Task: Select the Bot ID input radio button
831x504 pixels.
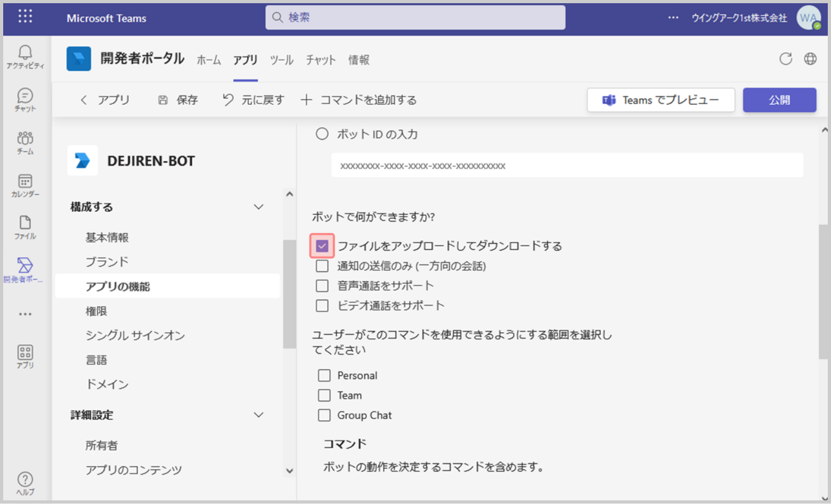Action: coord(322,134)
